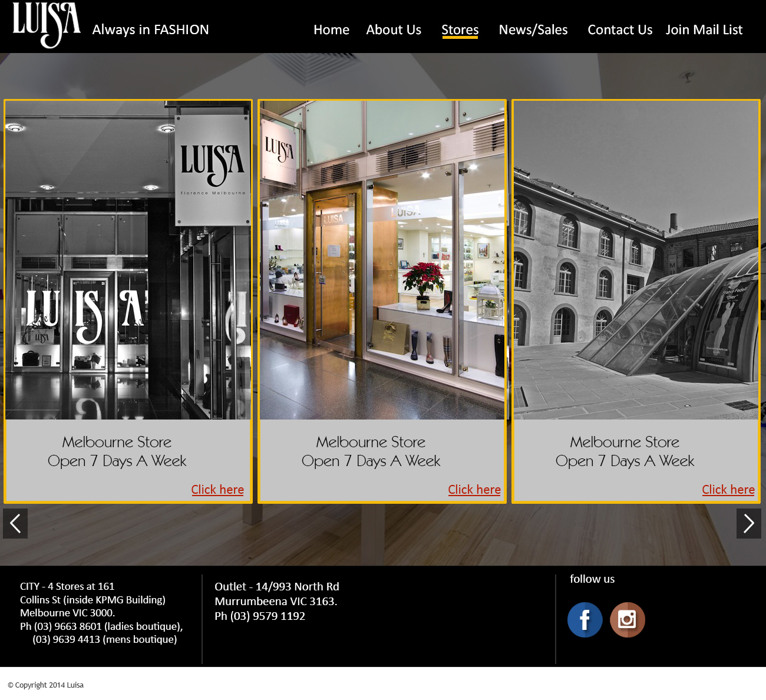766x700 pixels.
Task: Click the 'follow us' heading
Action: tap(592, 579)
